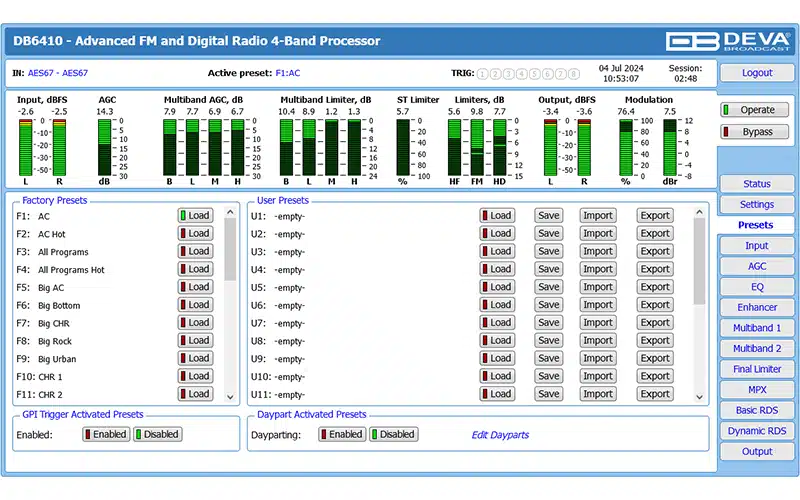The height and width of the screenshot is (500, 800).
Task: Export user preset U4
Action: pyautogui.click(x=655, y=269)
